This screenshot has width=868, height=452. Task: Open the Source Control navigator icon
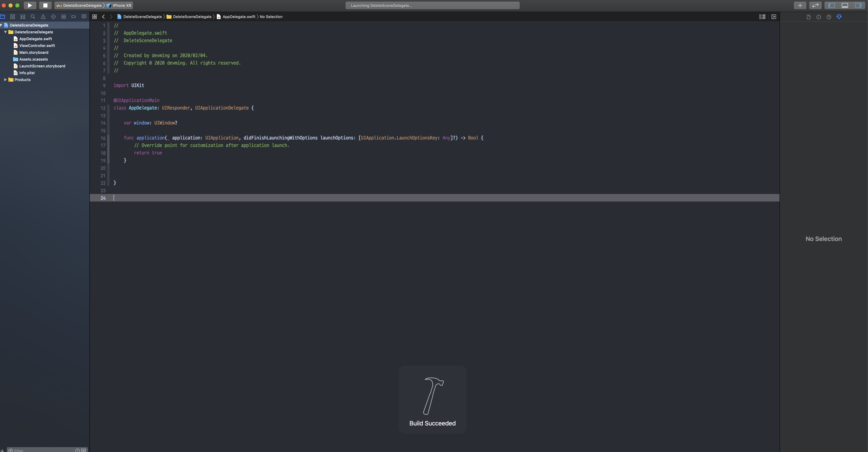tap(12, 17)
